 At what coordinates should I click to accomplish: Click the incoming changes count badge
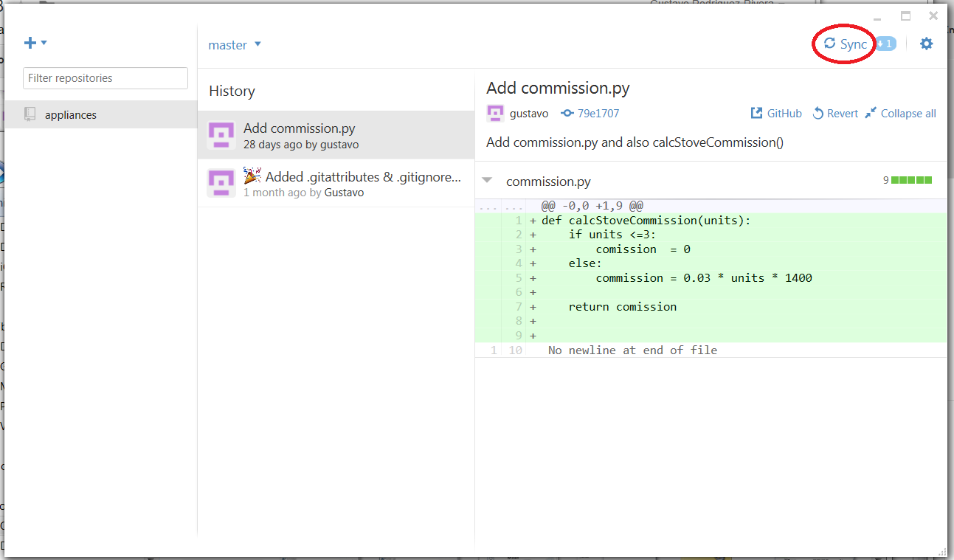point(885,44)
